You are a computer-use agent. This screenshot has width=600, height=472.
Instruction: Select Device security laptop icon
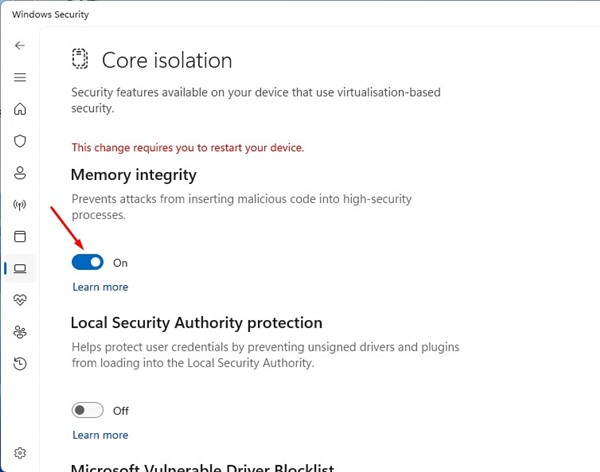click(x=20, y=268)
